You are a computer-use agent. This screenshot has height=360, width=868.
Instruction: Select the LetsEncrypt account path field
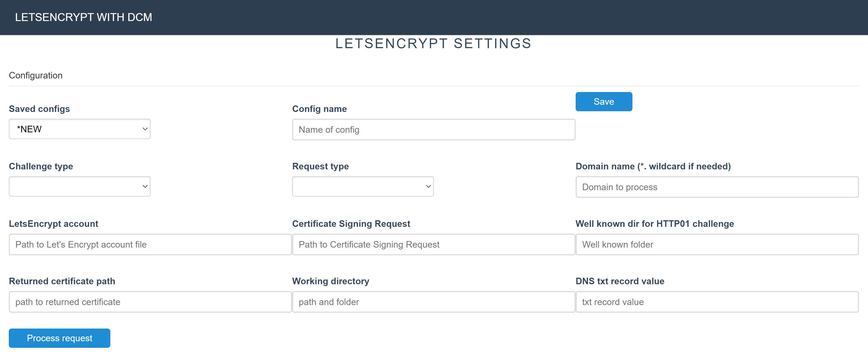[x=150, y=244]
